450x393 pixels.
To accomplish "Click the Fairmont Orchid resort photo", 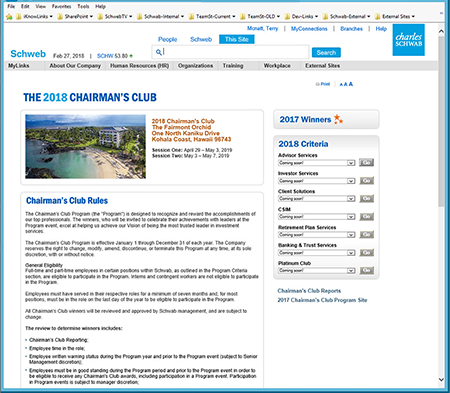I will click(85, 147).
